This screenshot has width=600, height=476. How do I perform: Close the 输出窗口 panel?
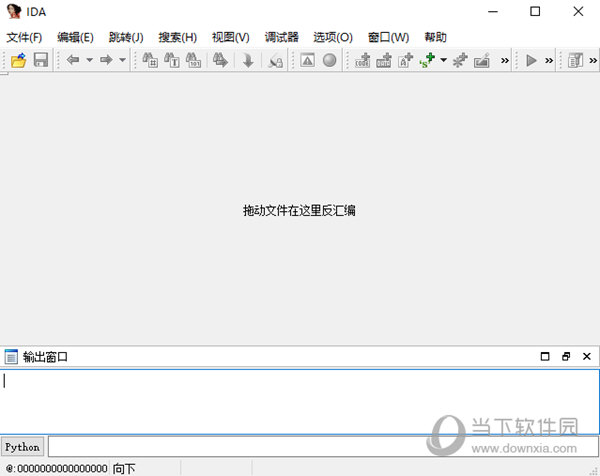tap(587, 357)
